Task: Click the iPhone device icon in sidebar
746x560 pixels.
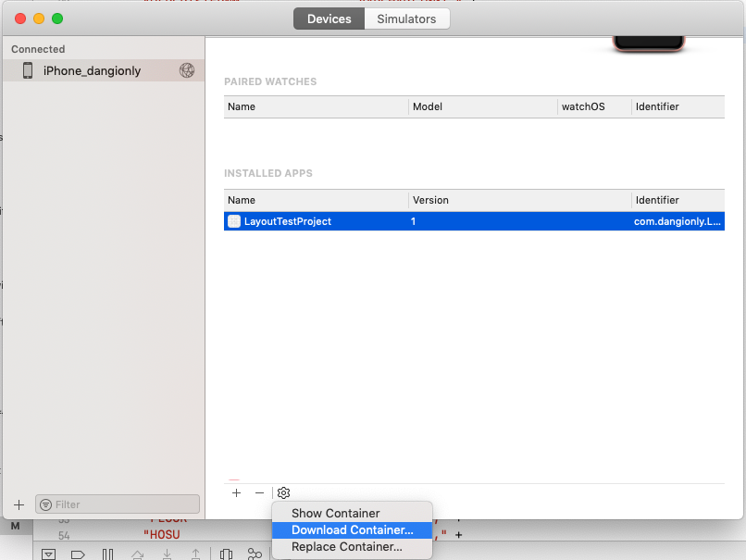Action: pos(28,70)
